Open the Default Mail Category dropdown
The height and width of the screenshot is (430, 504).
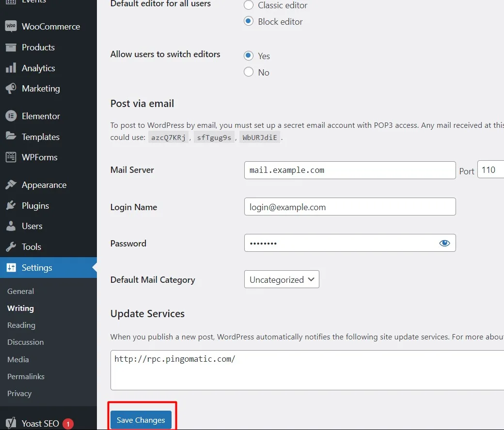pyautogui.click(x=282, y=279)
